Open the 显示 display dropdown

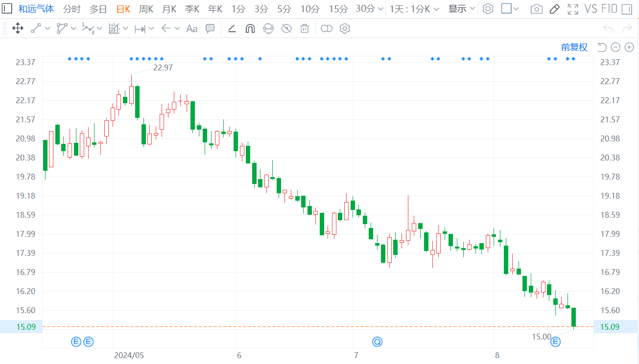(462, 9)
